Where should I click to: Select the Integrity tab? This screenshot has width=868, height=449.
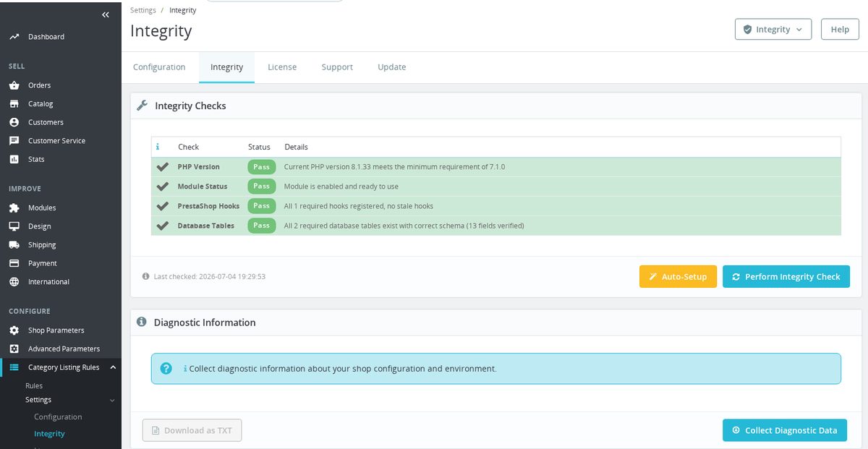point(226,67)
